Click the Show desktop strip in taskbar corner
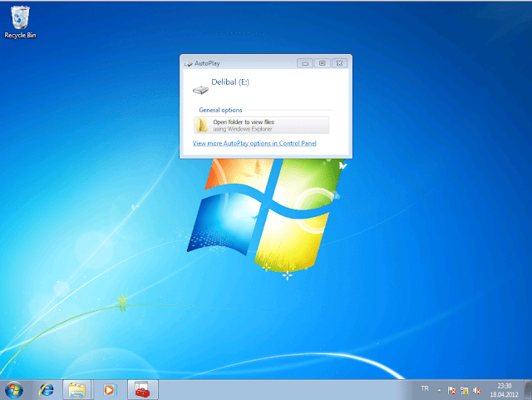Screen dimensions: 532x400 click(x=529, y=388)
